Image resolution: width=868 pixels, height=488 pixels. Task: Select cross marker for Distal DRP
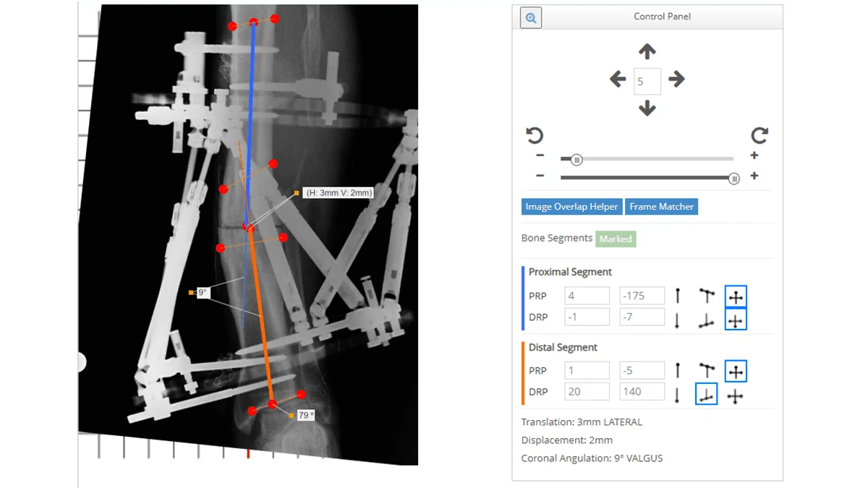click(x=736, y=395)
